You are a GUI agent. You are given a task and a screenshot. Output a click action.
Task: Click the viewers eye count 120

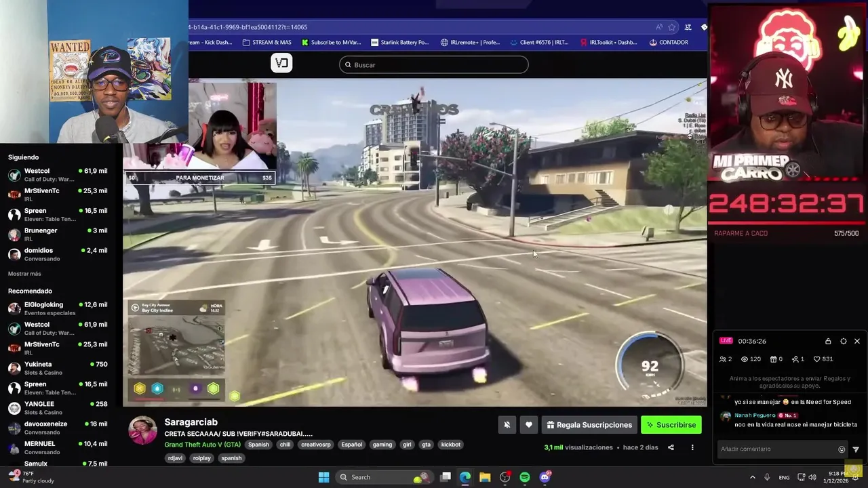tap(751, 359)
